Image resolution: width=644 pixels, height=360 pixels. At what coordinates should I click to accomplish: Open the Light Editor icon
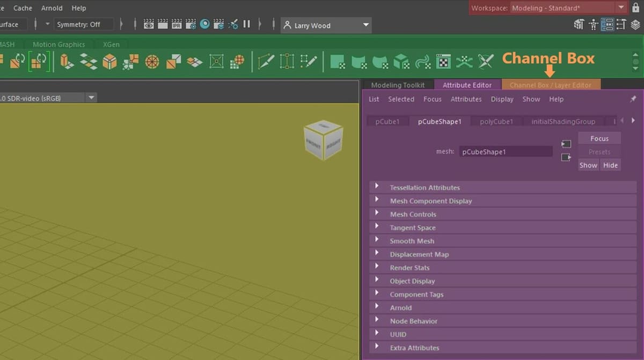coord(233,24)
